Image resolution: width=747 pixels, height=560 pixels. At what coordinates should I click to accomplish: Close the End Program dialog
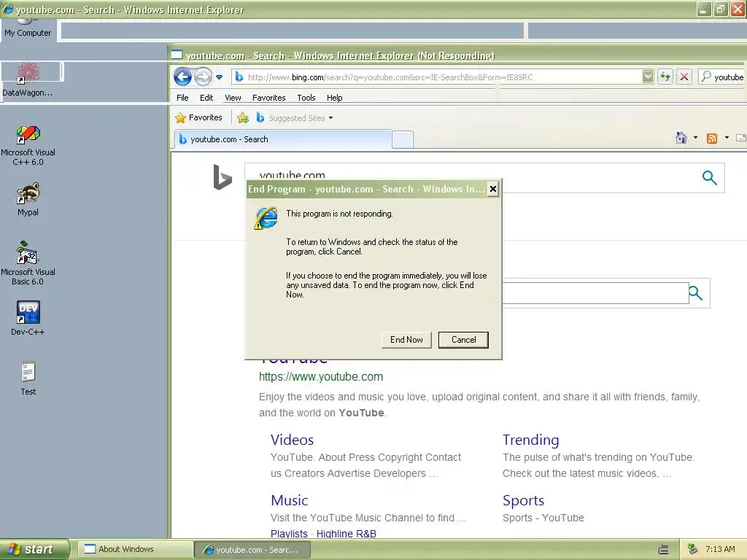(x=493, y=189)
